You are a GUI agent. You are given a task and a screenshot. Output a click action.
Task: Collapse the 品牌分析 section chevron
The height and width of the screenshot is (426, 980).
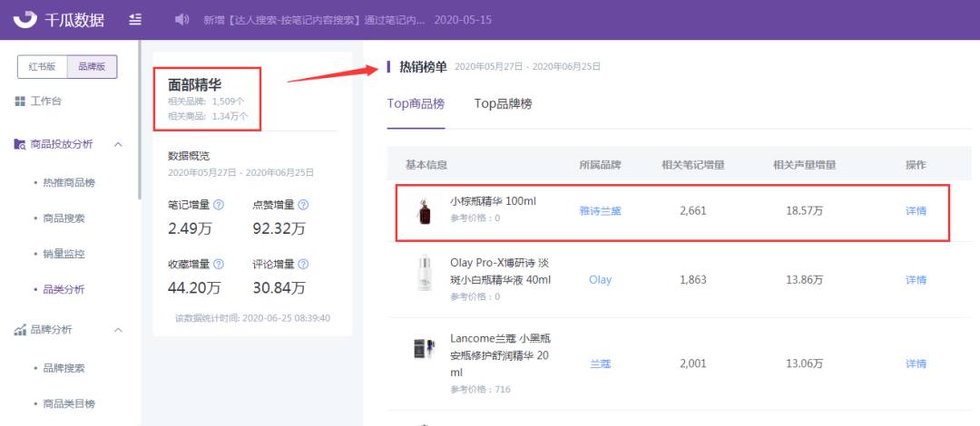[x=118, y=329]
